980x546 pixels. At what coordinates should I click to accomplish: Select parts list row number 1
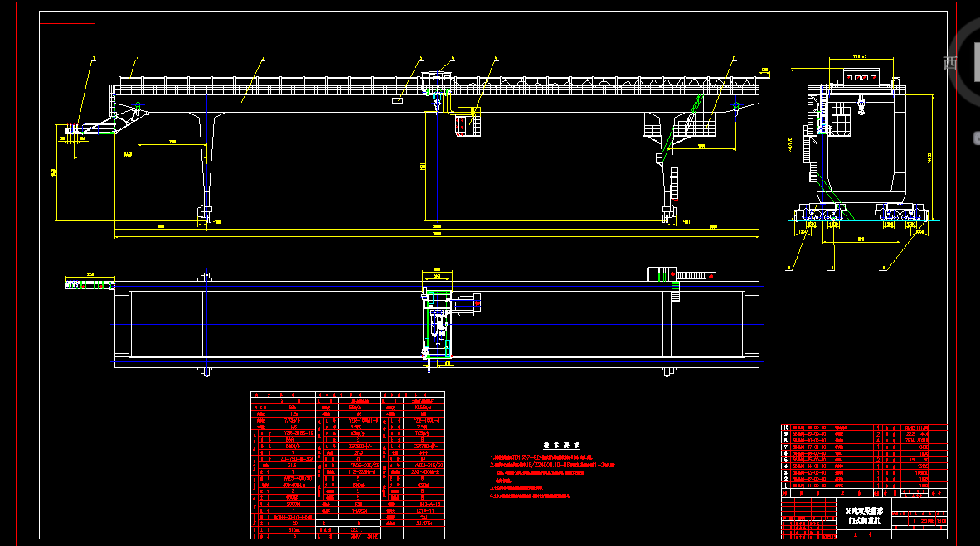pos(865,486)
